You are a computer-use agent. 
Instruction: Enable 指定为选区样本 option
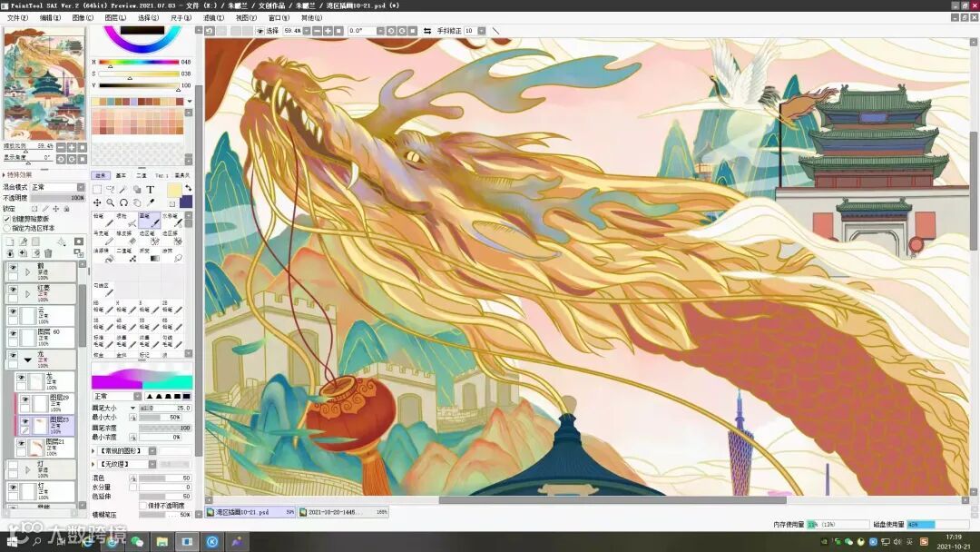click(x=7, y=228)
